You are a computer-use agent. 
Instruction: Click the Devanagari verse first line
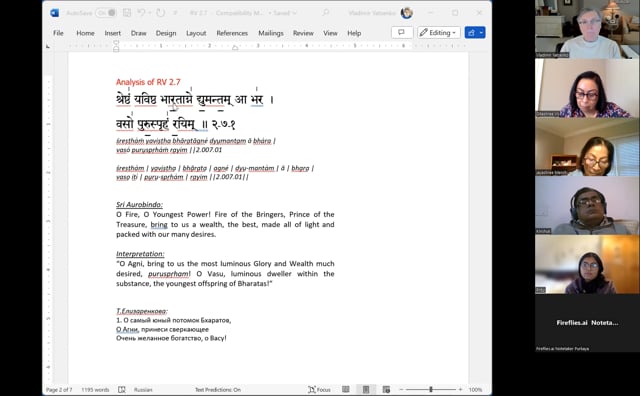click(x=195, y=99)
